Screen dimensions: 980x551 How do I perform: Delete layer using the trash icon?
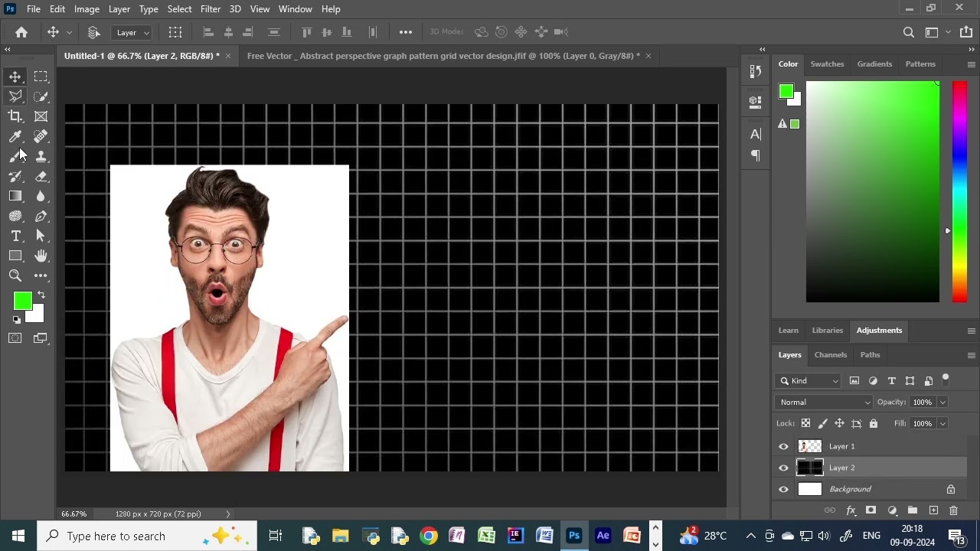953,510
